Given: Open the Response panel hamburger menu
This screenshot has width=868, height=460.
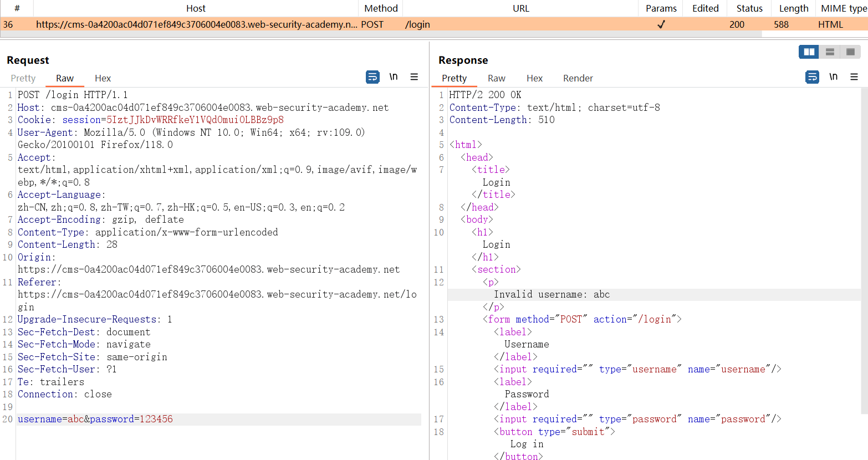Looking at the screenshot, I should pyautogui.click(x=854, y=77).
